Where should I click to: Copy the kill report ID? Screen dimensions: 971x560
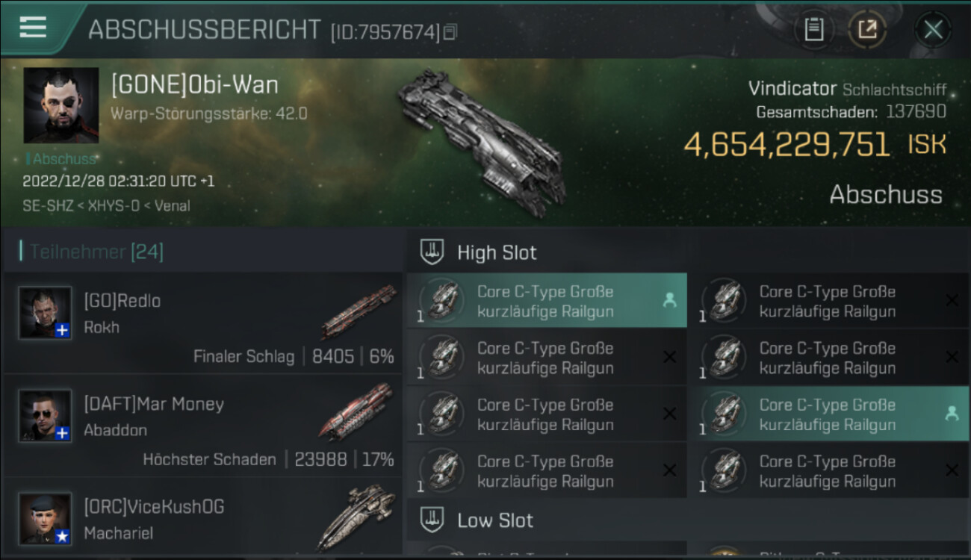pyautogui.click(x=450, y=32)
